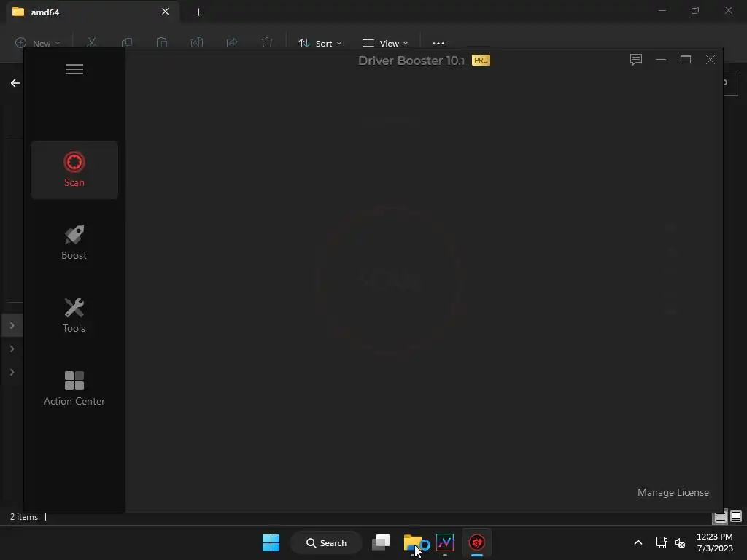Click the Driver Booster taskbar icon

pos(477,542)
